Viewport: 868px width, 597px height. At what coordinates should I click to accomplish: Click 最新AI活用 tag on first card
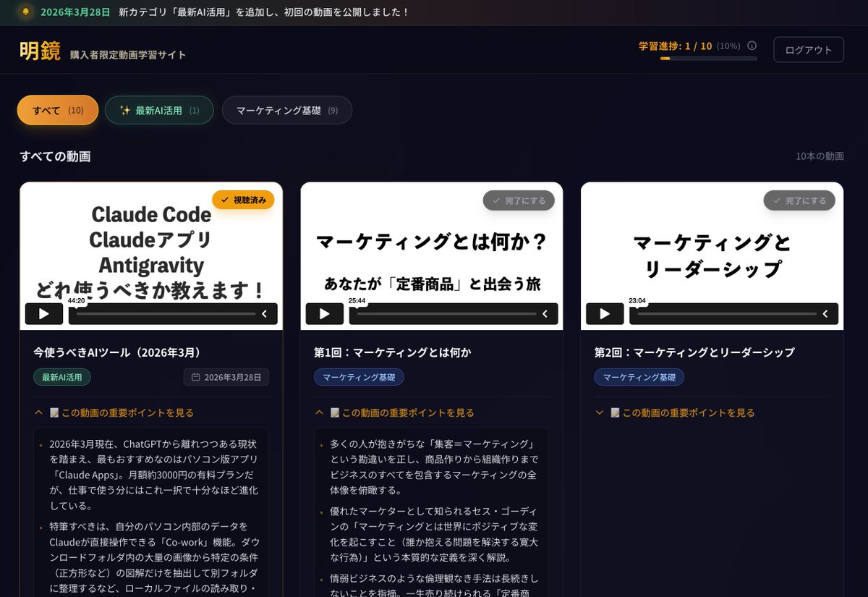pyautogui.click(x=62, y=377)
